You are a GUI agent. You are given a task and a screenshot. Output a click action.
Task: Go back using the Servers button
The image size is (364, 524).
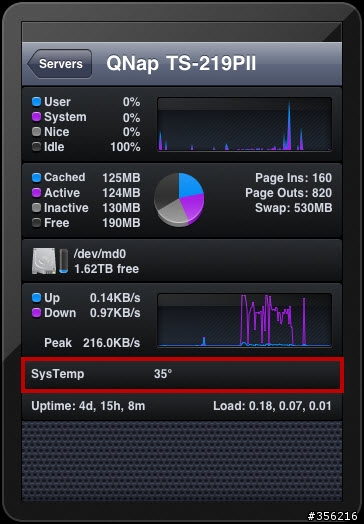pyautogui.click(x=59, y=63)
